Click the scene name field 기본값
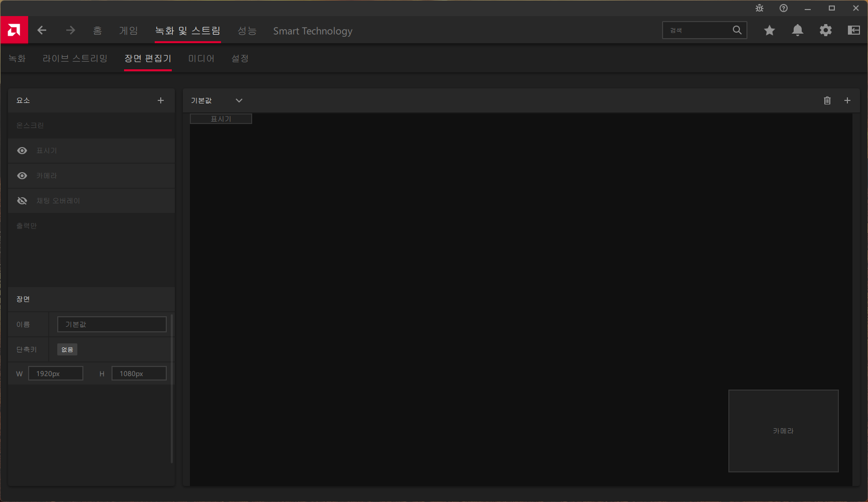 (112, 324)
